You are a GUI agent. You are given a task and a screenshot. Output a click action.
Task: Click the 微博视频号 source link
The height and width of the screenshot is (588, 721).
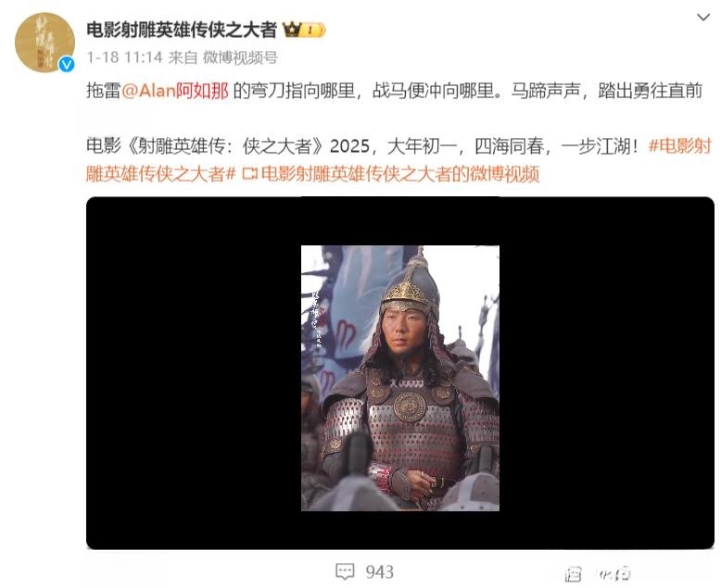coord(240,57)
